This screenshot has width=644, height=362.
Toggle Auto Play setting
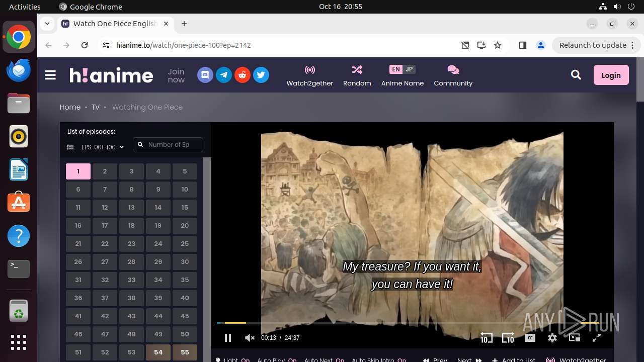pos(277,359)
